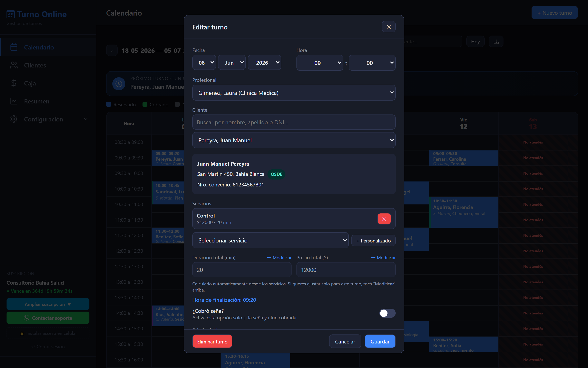The image size is (588, 368).
Task: Open Configuración in the sidebar
Action: pos(48,119)
